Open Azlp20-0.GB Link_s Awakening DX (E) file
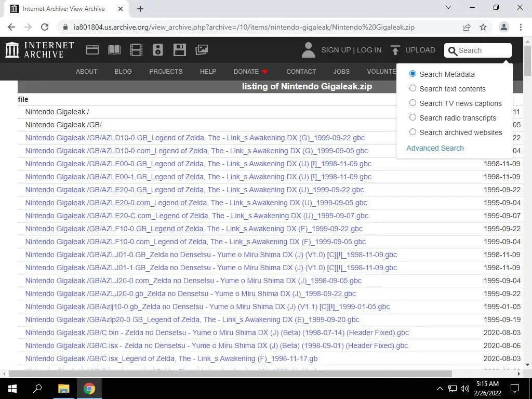Viewport: 532px width, 399px height. 192,320
